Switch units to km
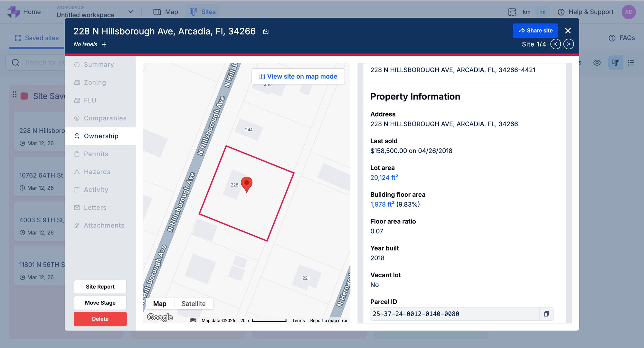 coord(526,12)
